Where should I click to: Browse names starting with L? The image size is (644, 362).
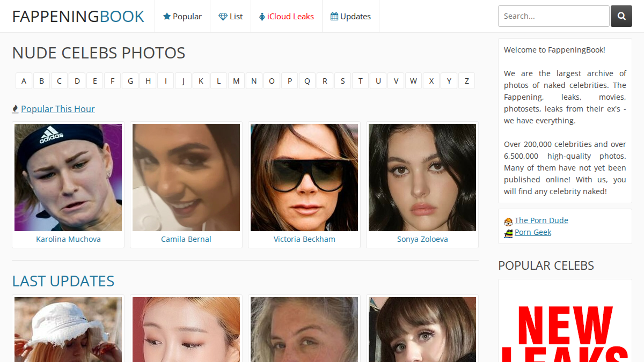coord(218,81)
